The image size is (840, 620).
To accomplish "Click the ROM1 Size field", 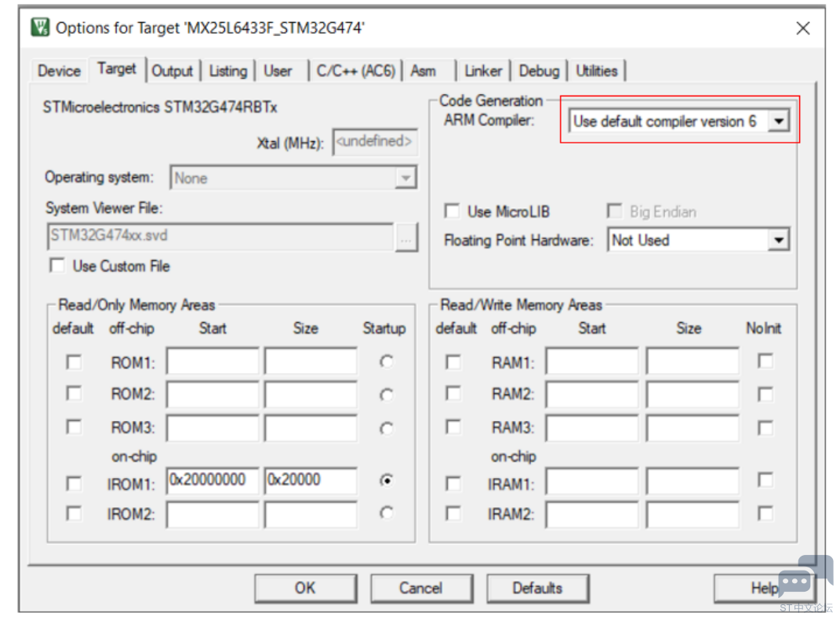I will 311,361.
